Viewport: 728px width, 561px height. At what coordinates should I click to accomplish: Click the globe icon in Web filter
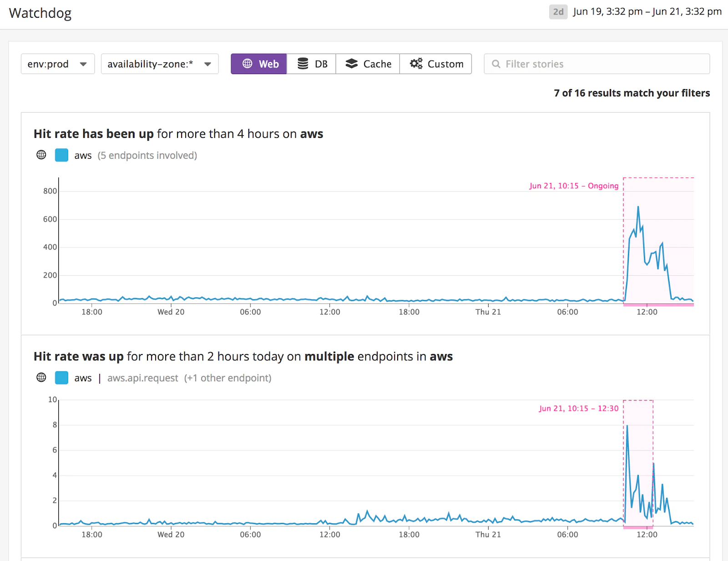pyautogui.click(x=247, y=64)
